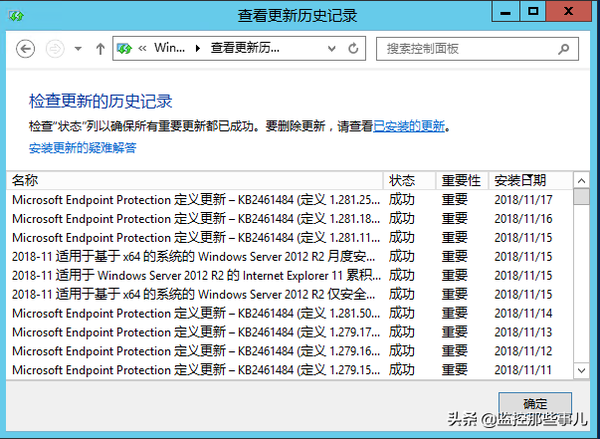Screen dimensions: 600x439
Task: Select 2018-11 Windows Server 2012 R2 仅安全... row
Action: [290, 294]
